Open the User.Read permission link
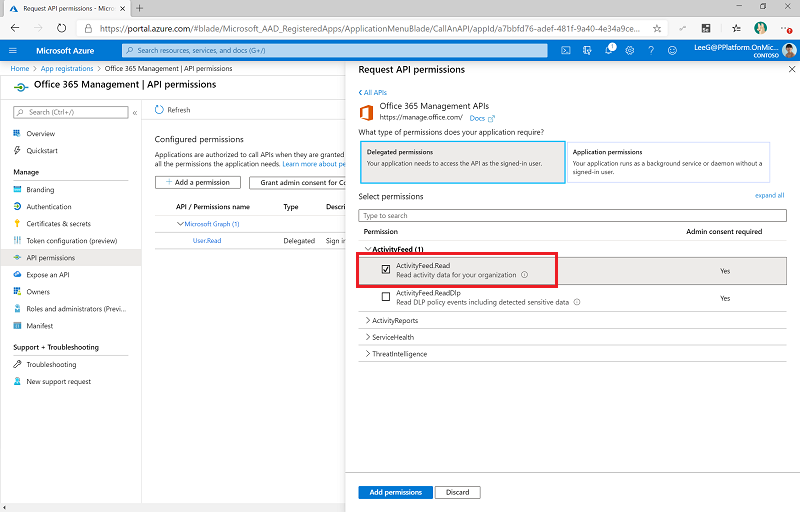 click(207, 241)
